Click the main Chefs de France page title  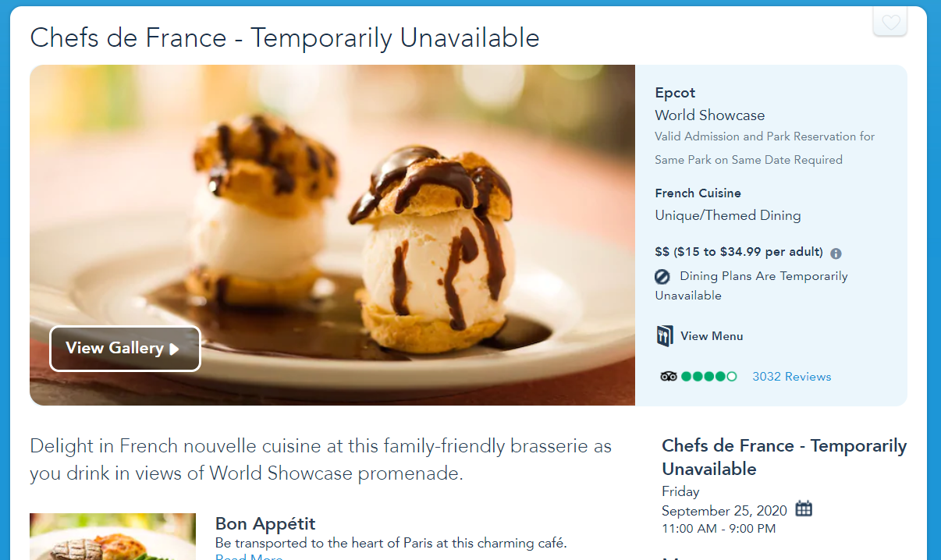(285, 37)
